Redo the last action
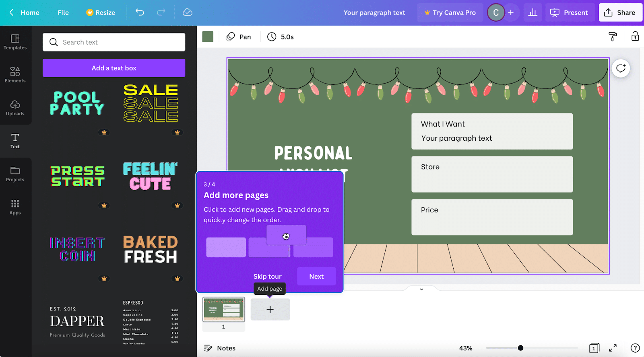 [161, 12]
